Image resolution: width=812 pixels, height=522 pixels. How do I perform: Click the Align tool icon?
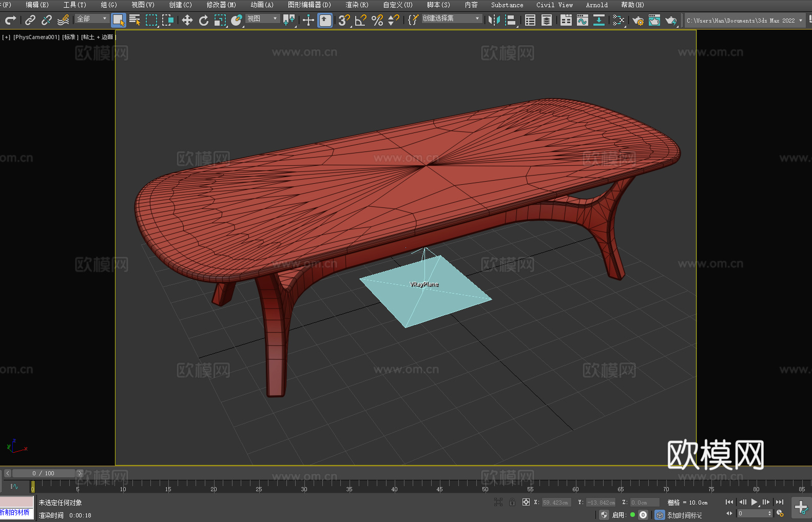[x=511, y=20]
